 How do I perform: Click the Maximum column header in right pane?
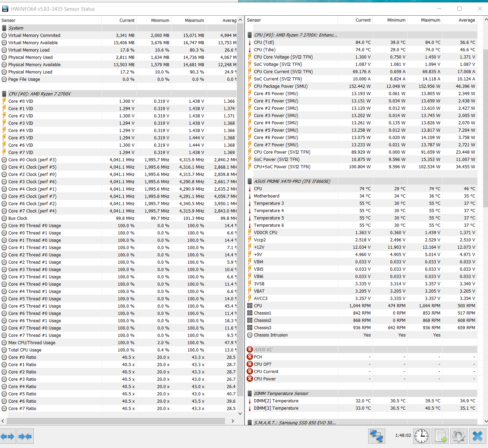425,20
